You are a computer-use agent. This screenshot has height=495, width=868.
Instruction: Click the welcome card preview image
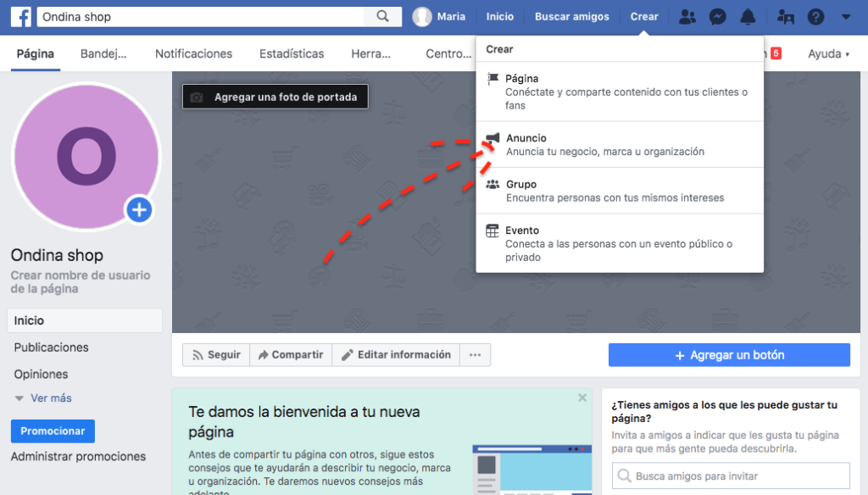(532, 470)
